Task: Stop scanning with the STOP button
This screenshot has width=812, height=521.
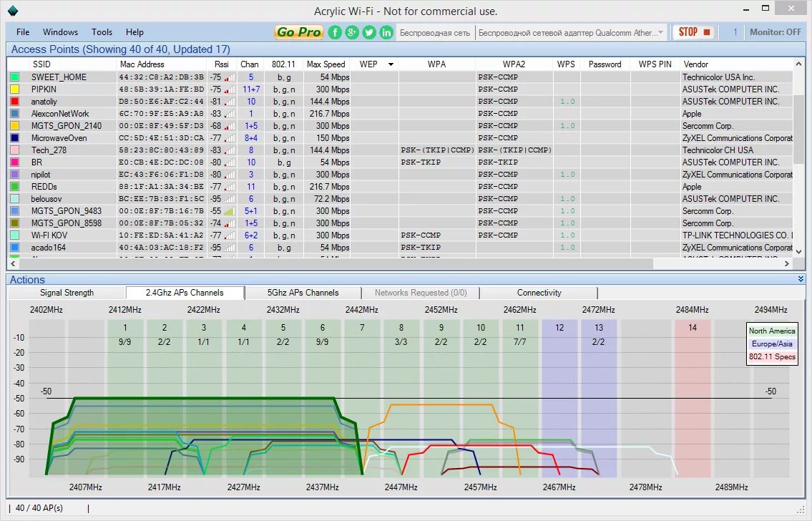Action: (693, 32)
